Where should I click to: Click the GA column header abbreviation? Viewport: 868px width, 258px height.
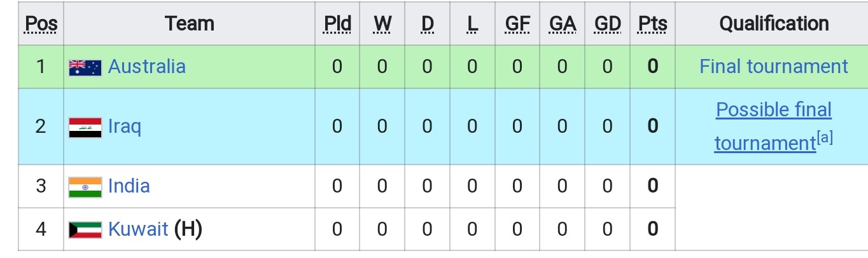tap(563, 24)
